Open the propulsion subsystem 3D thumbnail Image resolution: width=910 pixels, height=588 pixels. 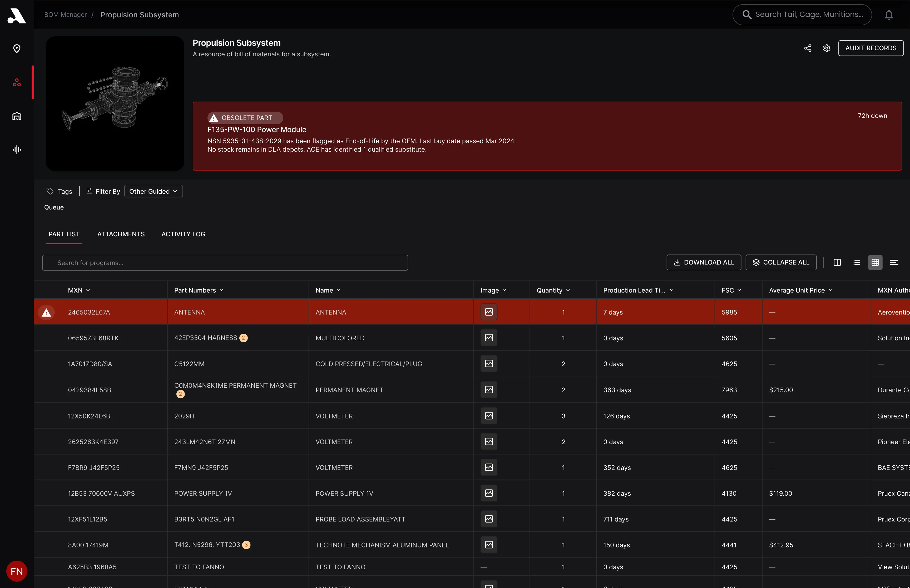pos(115,103)
